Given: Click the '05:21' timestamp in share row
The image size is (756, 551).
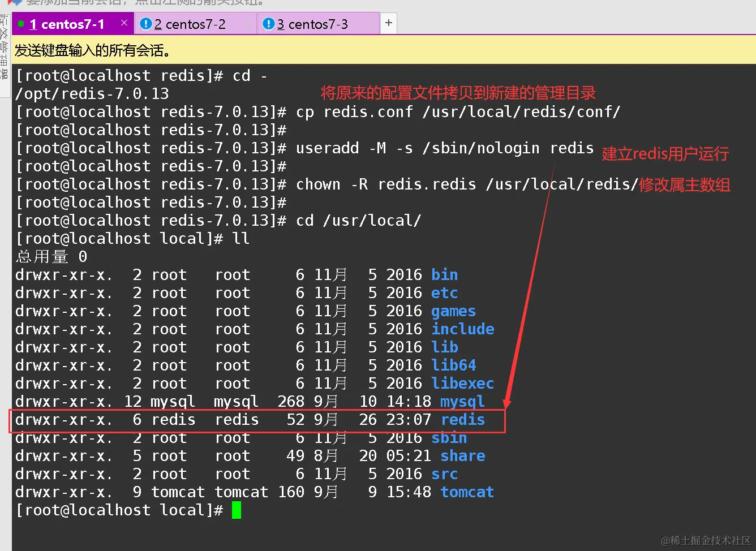Looking at the screenshot, I should 409,456.
